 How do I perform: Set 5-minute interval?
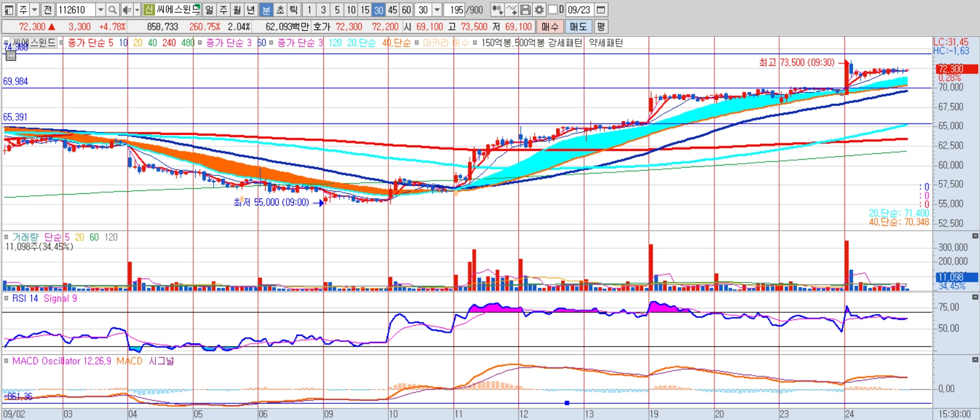coord(337,10)
